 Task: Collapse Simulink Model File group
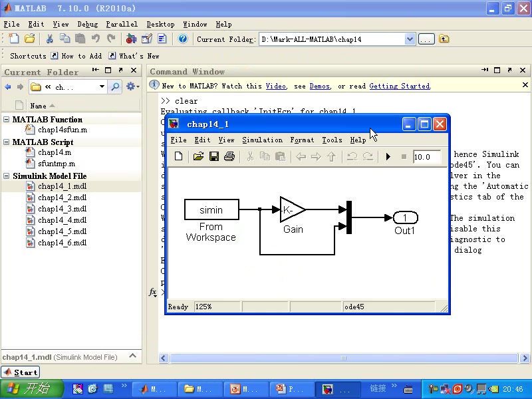[7, 176]
